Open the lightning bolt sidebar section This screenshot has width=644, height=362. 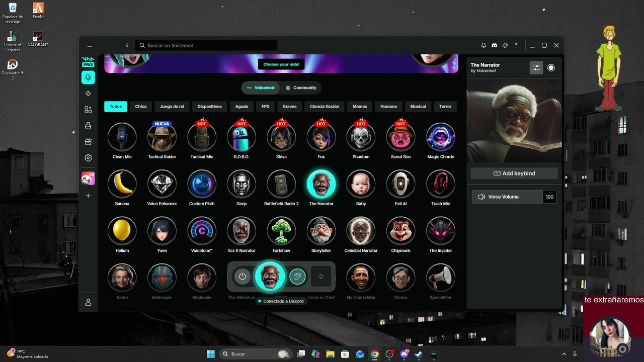point(88,94)
